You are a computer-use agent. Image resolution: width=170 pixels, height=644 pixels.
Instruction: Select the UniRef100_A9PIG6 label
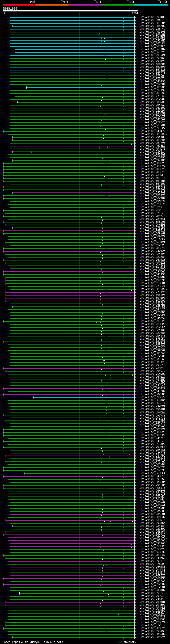(x=152, y=58)
